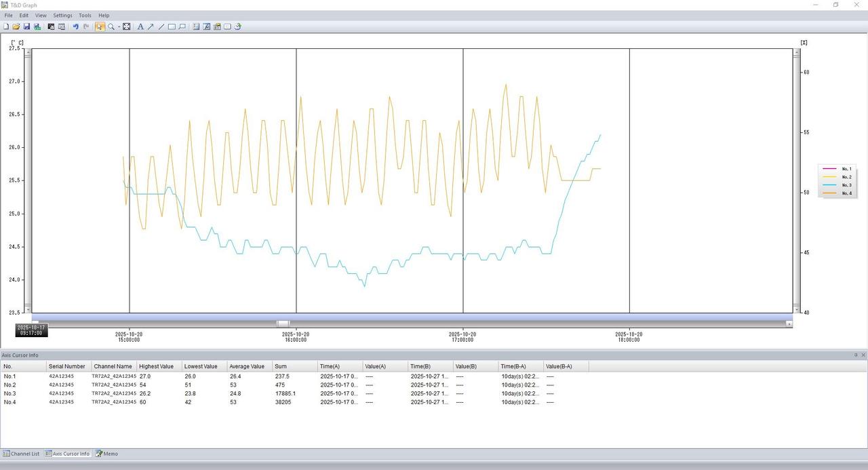
Task: Select the No.3 row in cursor info
Action: tap(9, 393)
